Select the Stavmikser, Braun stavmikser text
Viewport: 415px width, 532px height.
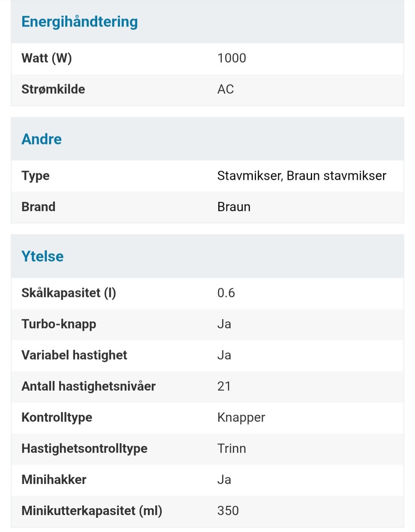[302, 175]
